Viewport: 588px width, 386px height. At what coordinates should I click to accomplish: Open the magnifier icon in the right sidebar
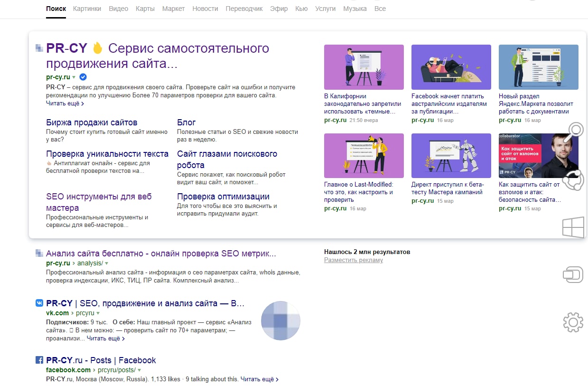573,133
